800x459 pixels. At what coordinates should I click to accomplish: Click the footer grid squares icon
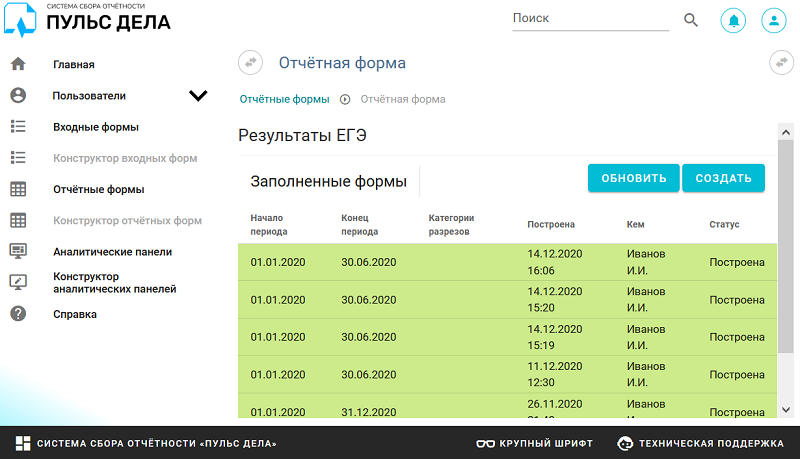click(23, 443)
